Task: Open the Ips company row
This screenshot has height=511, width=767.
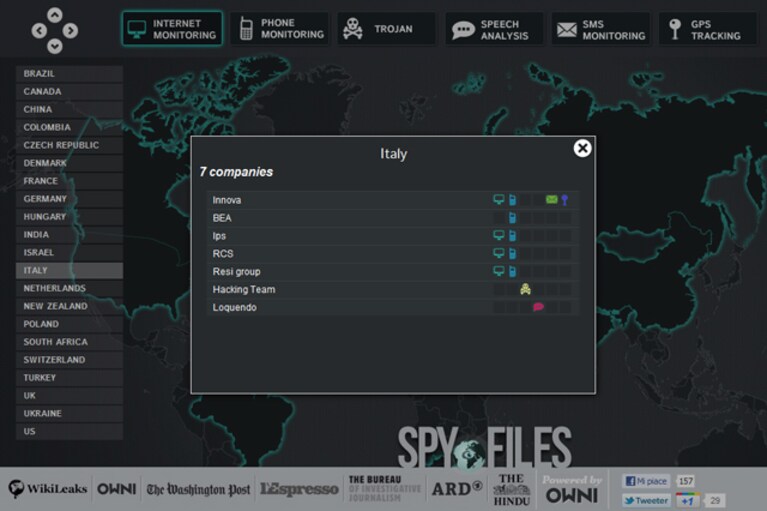Action: point(392,236)
